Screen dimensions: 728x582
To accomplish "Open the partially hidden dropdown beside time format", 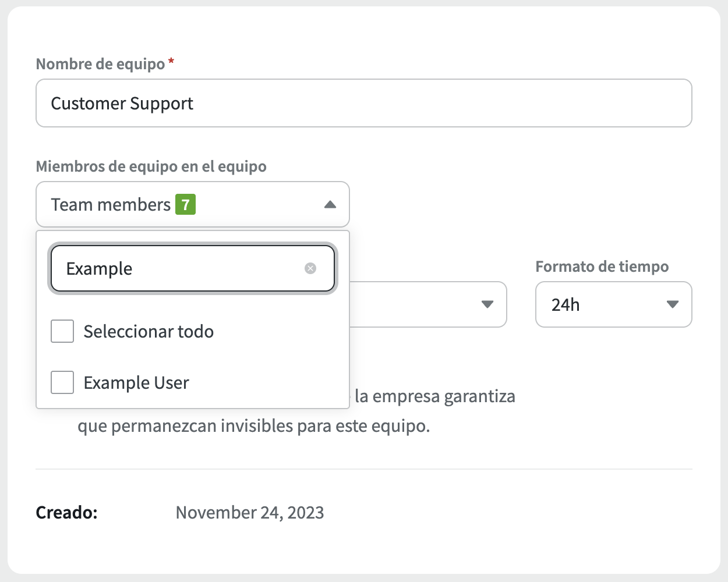I will 427,304.
